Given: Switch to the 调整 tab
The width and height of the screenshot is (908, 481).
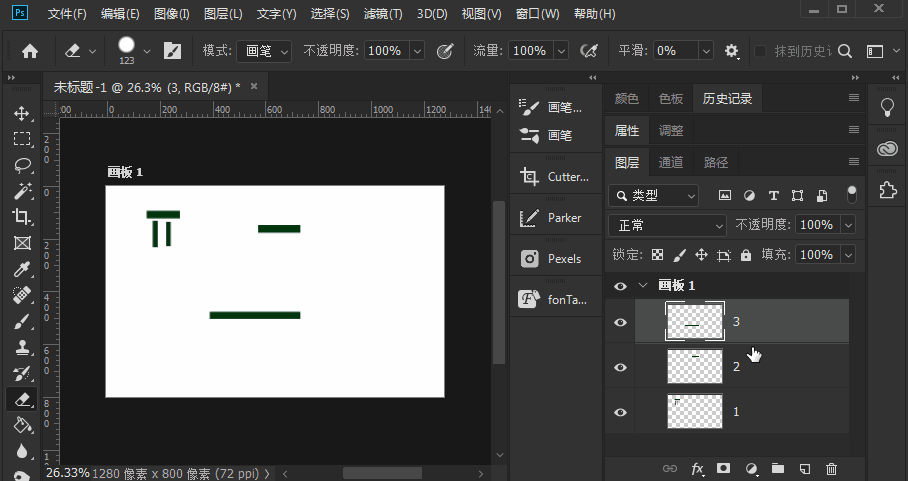Looking at the screenshot, I should (x=671, y=131).
